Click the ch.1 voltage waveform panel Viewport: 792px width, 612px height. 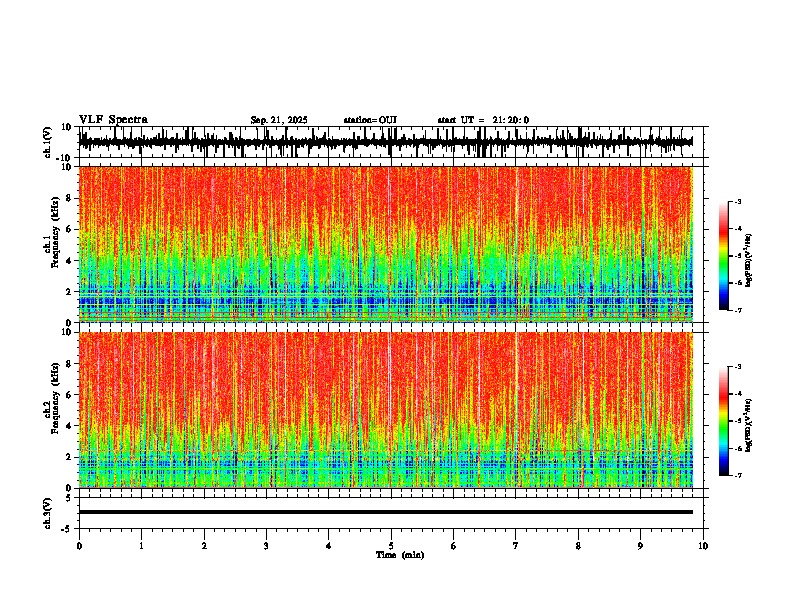pyautogui.click(x=393, y=142)
